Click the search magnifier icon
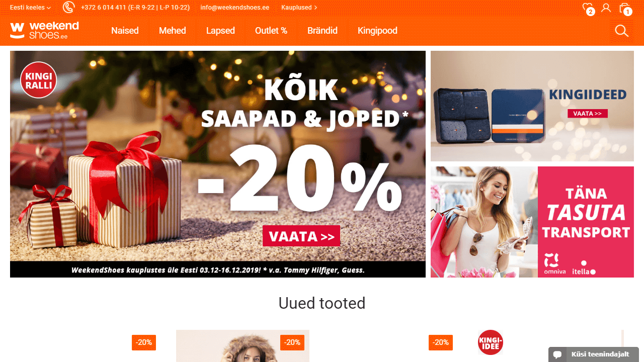 (622, 31)
